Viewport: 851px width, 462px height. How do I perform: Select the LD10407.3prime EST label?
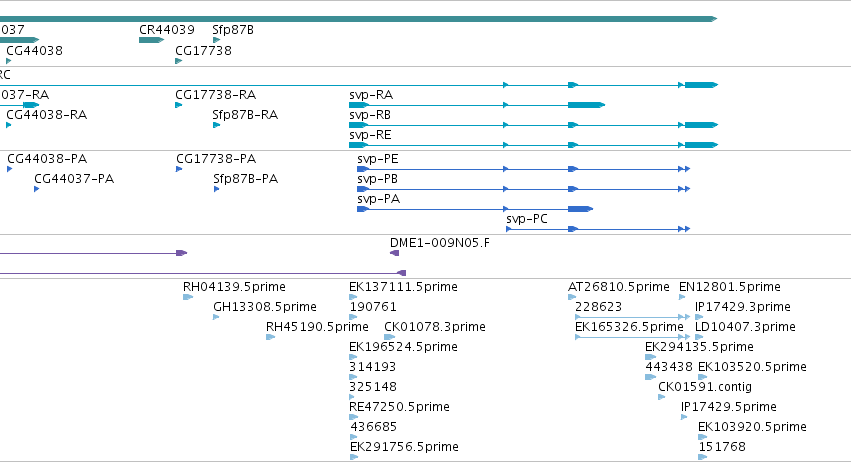pos(745,327)
